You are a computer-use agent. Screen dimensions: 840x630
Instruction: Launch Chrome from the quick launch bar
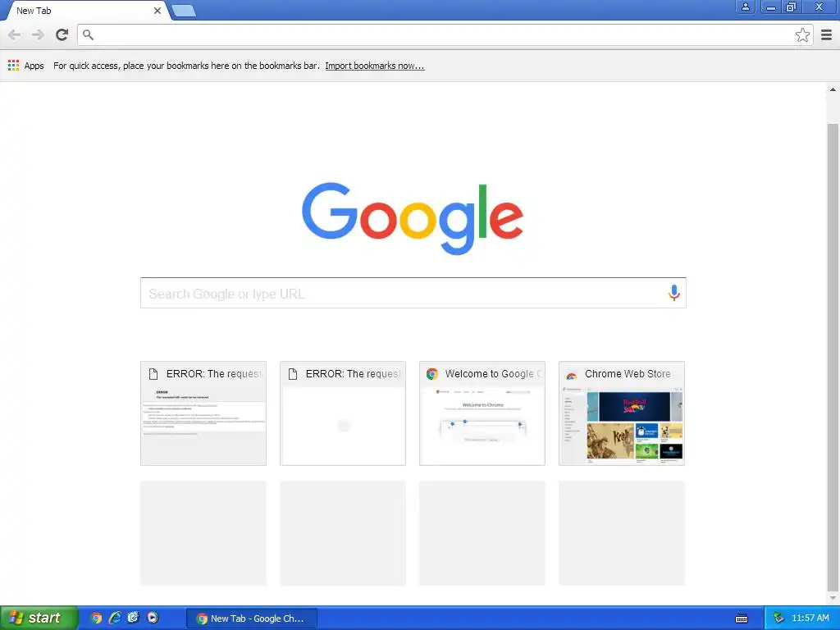96,618
